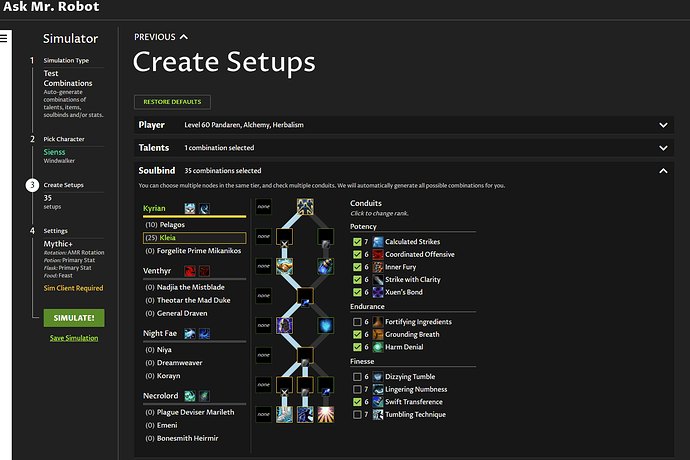
Task: Select the glowing blue orb soulbind node
Action: coord(326,325)
